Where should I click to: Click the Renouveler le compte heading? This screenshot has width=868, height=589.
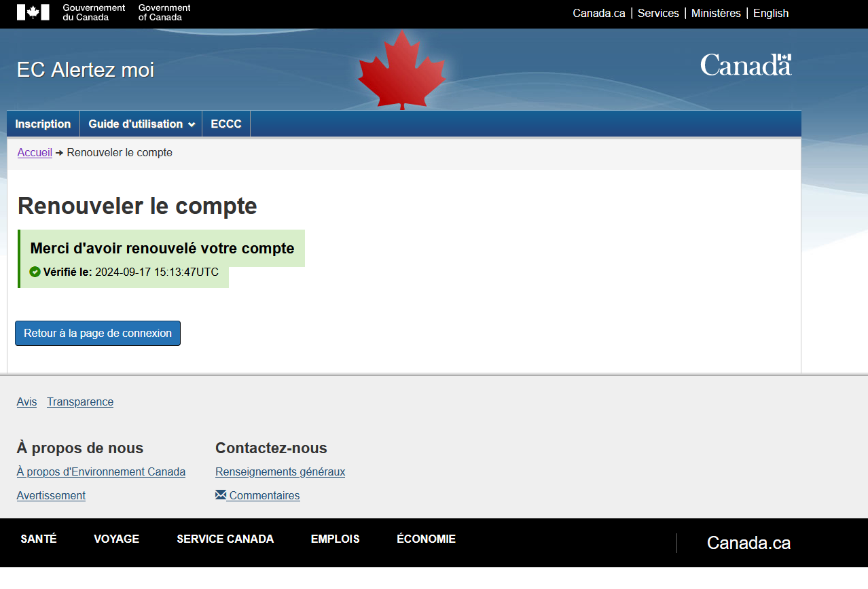[x=137, y=206]
